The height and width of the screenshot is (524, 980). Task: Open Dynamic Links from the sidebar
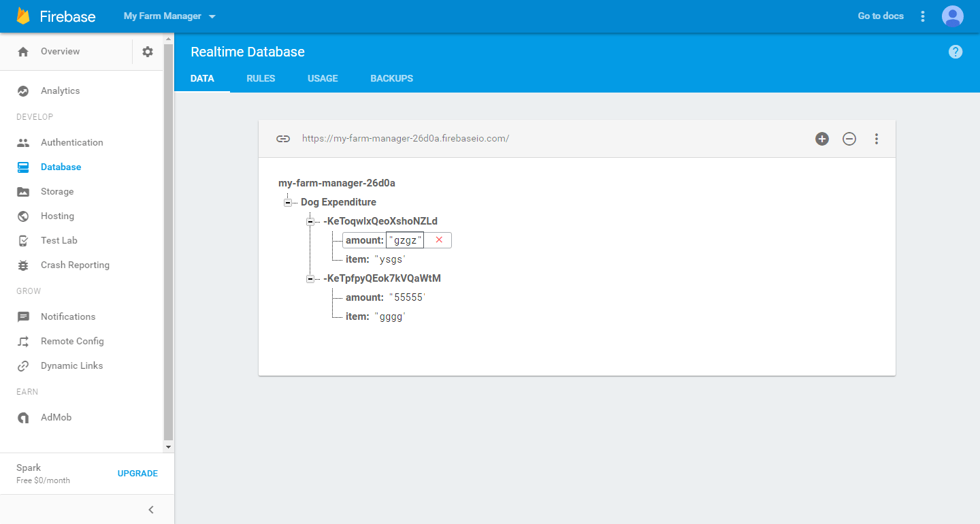pyautogui.click(x=72, y=366)
